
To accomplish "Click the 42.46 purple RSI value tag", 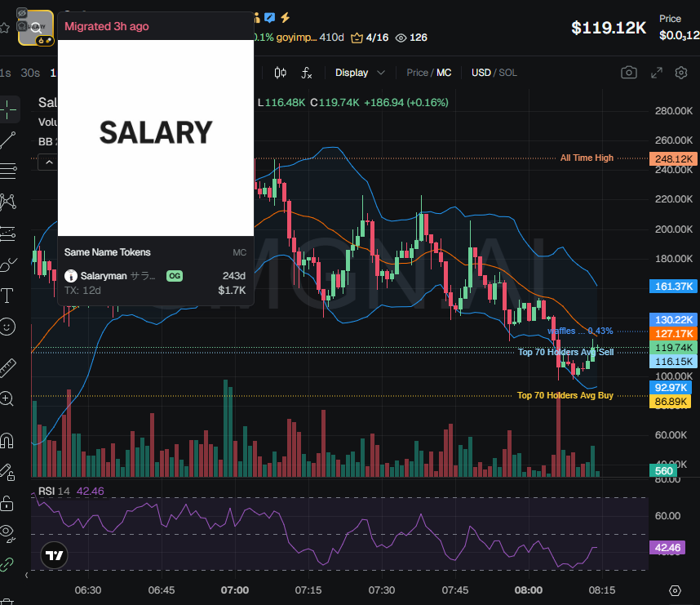I will pos(667,547).
